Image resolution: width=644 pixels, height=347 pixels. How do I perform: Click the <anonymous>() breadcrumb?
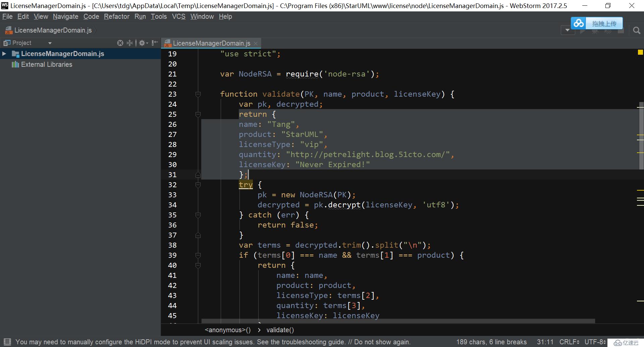point(228,330)
